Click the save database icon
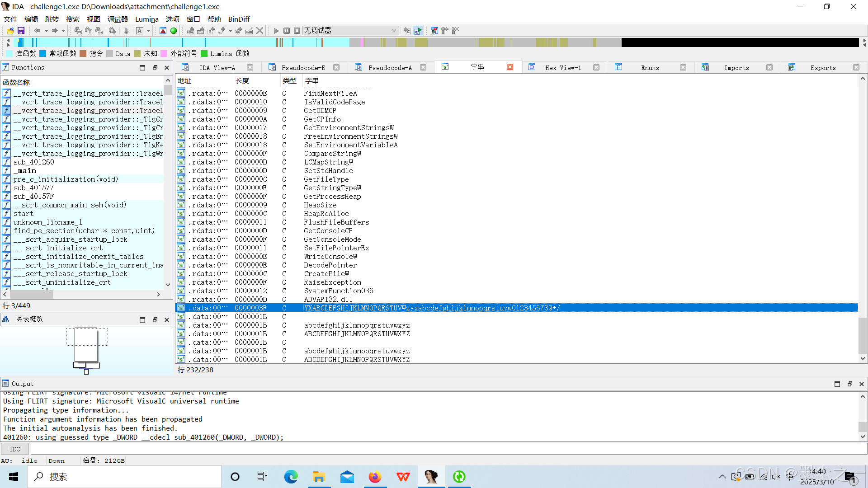The image size is (868, 488). [x=21, y=31]
